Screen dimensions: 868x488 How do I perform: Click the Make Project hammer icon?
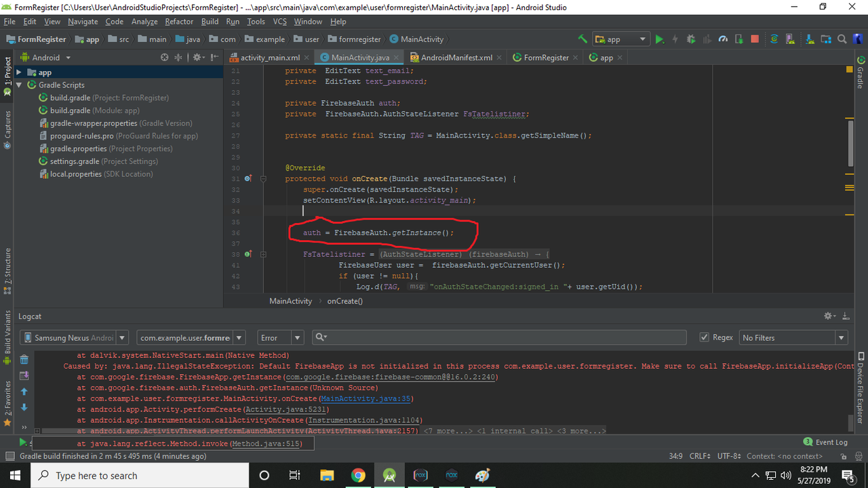pos(583,39)
